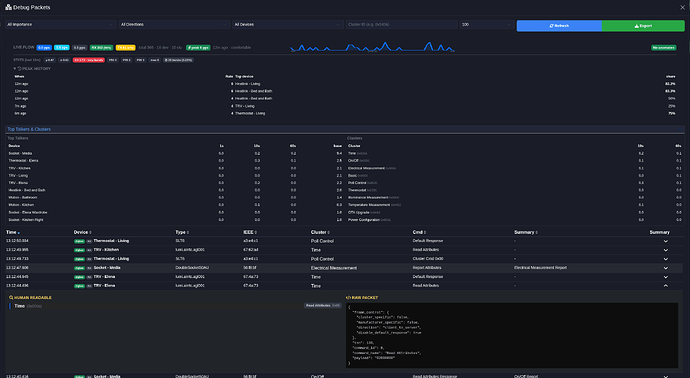Click Motion - Bathroom in Top Talkers

point(23,198)
